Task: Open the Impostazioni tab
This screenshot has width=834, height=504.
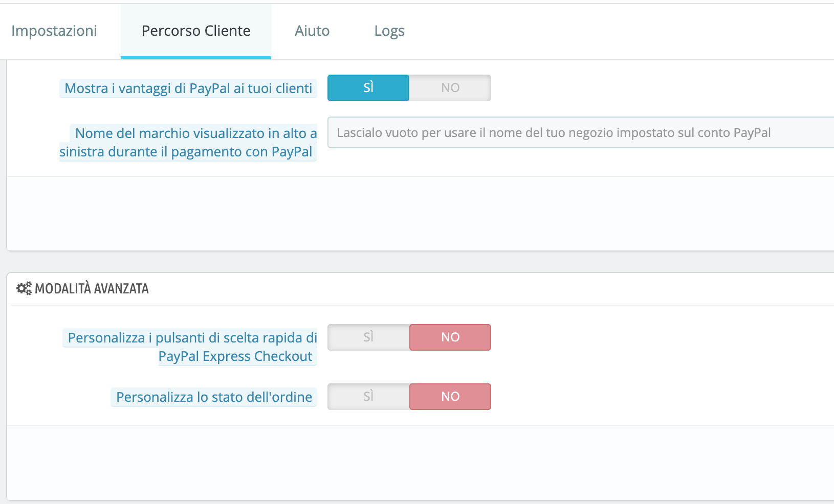Action: point(54,31)
